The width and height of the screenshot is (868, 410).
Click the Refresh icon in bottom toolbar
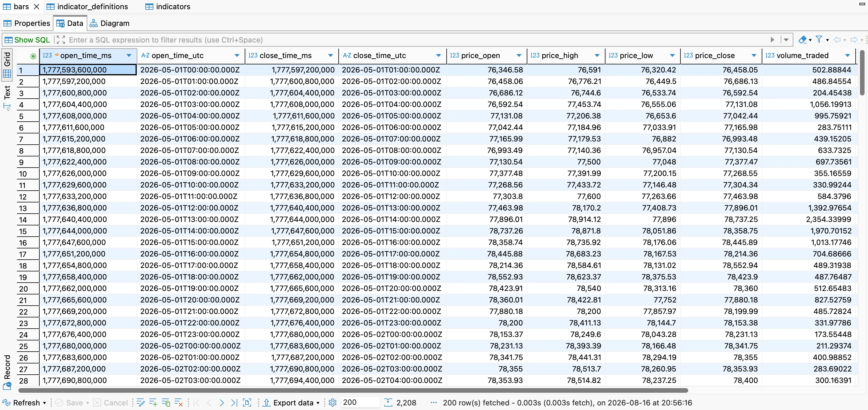(x=6, y=403)
